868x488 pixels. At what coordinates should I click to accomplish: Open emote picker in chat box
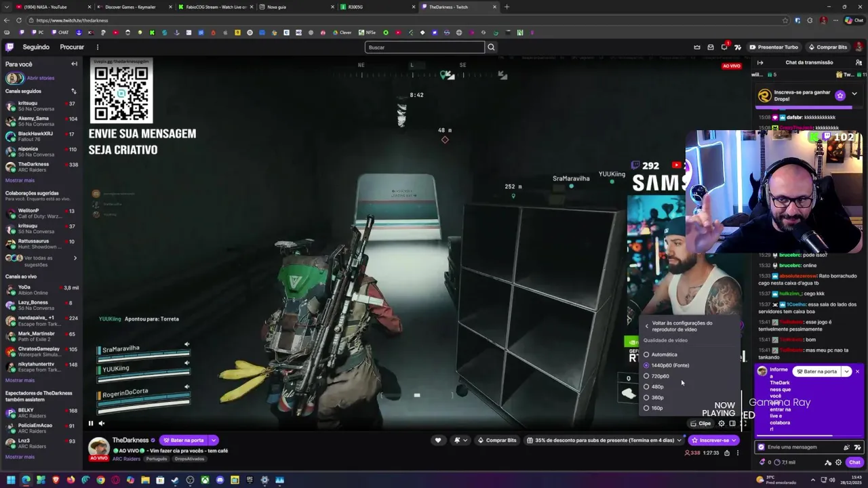[858, 447]
